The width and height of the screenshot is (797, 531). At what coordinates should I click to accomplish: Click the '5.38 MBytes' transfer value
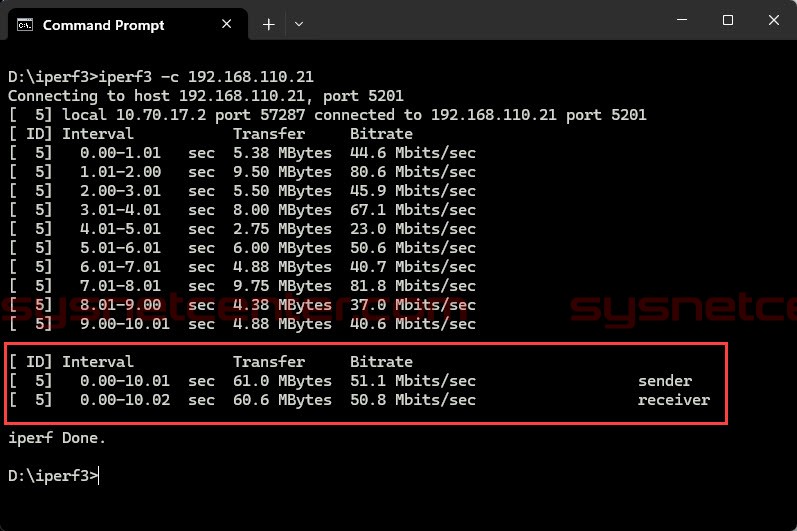[x=282, y=153]
